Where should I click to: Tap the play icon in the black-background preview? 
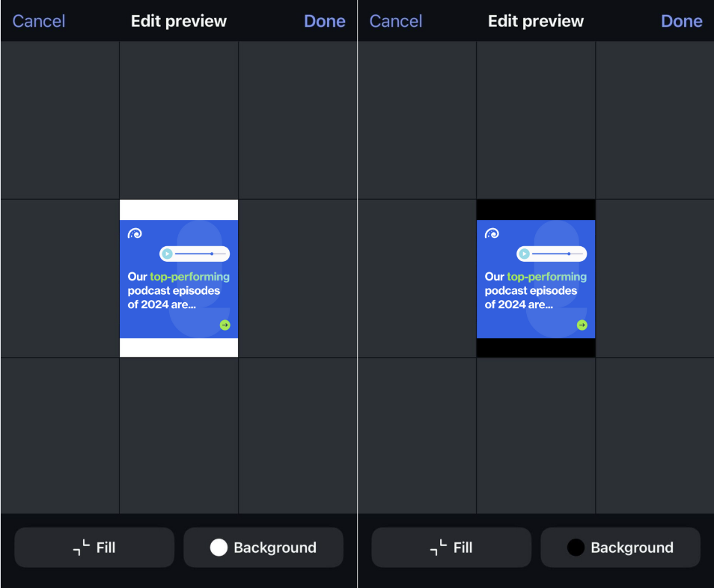click(x=523, y=254)
